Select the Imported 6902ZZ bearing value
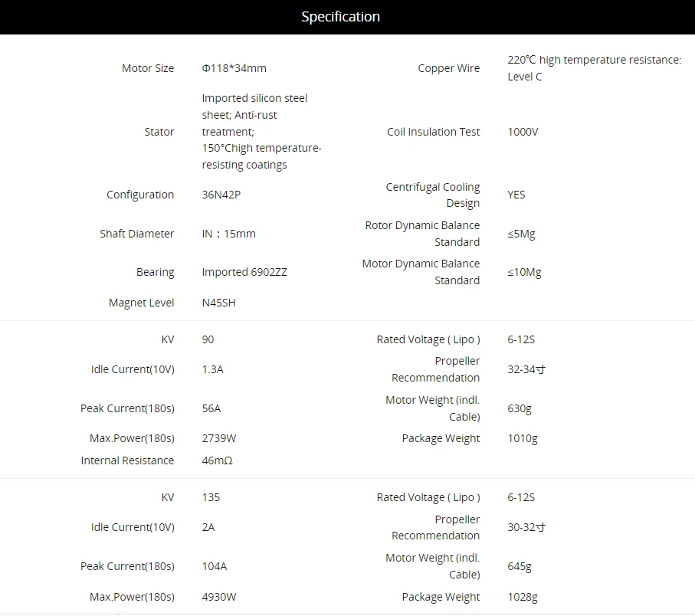This screenshot has height=616, width=695. tap(244, 272)
